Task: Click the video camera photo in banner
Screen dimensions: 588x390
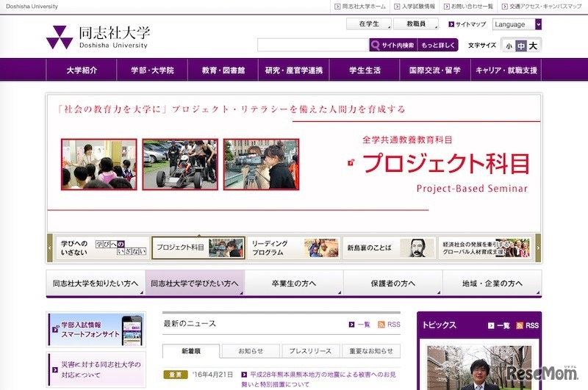Action: point(262,165)
